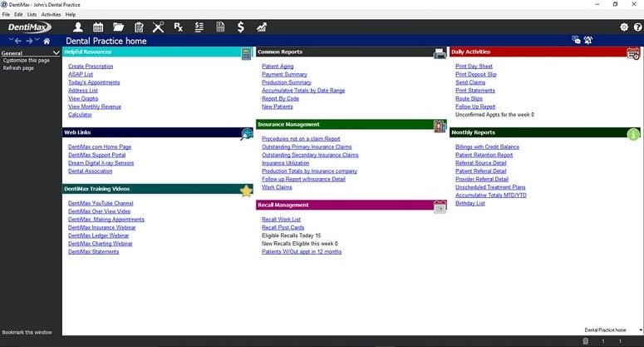Open the Activities menu

pos(51,14)
